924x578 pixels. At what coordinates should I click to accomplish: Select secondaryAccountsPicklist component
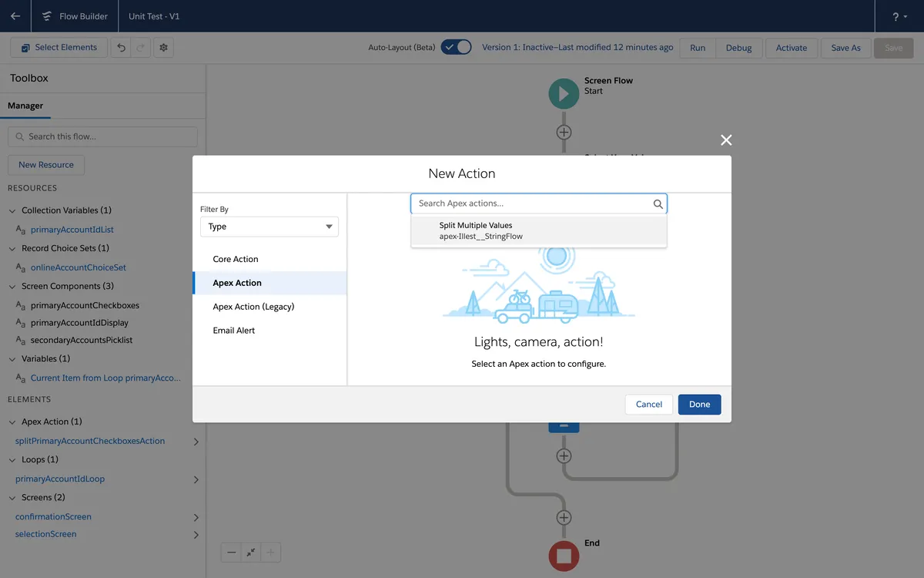[82, 340]
